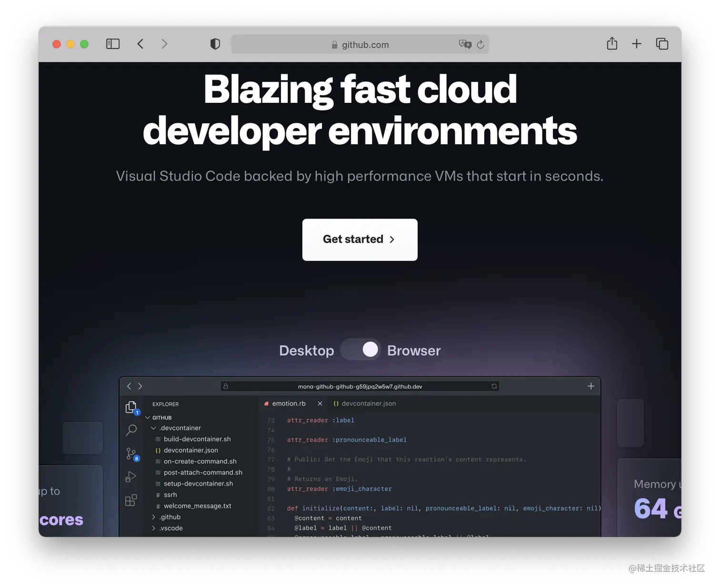The height and width of the screenshot is (588, 720).
Task: Click the github.dev URL field
Action: (x=360, y=386)
